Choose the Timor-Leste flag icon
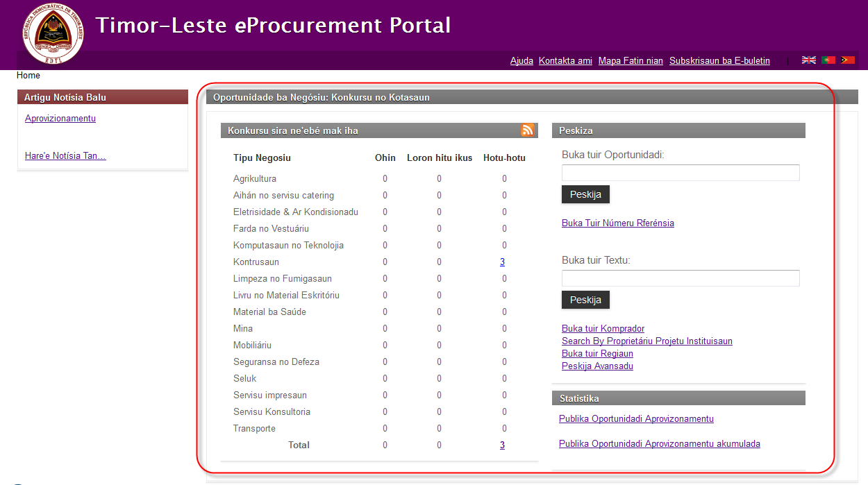The width and height of the screenshot is (868, 485). point(848,60)
